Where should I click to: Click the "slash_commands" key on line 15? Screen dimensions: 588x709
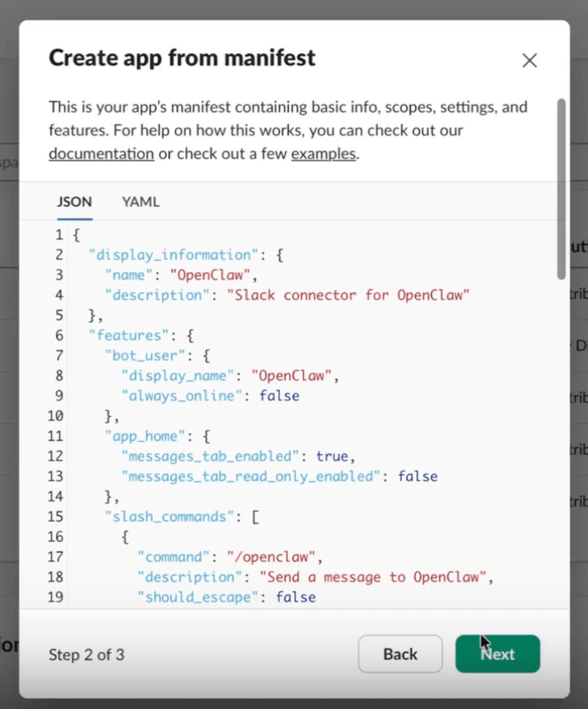169,517
